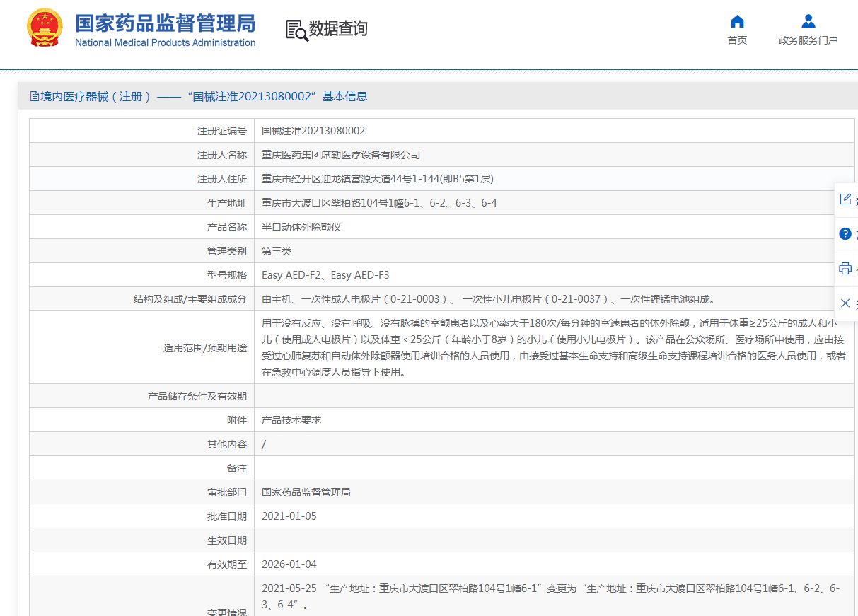Click 结构及组成/主要组成成分 label

190,299
